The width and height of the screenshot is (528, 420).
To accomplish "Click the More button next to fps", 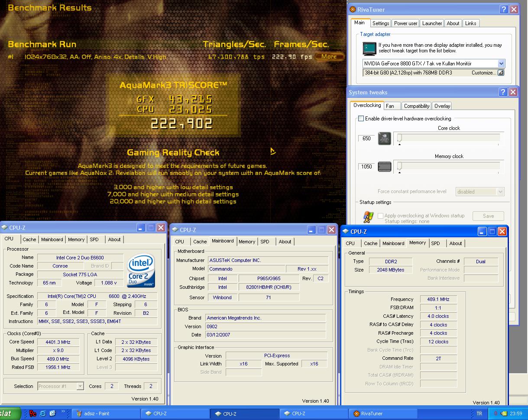I will (329, 57).
